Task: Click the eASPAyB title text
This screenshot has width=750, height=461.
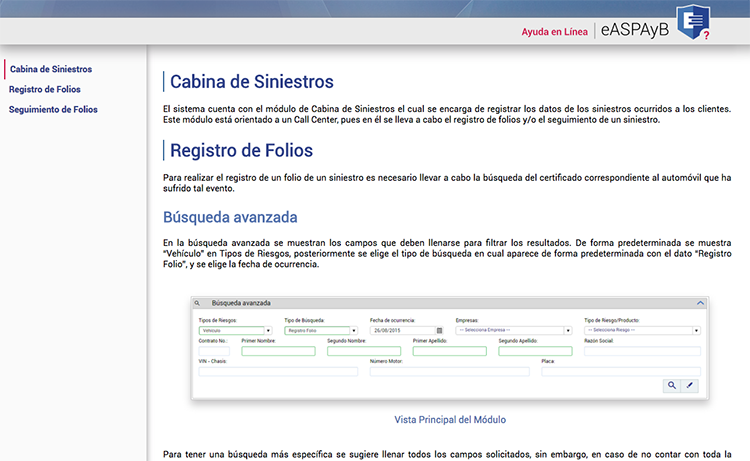Action: coord(635,30)
